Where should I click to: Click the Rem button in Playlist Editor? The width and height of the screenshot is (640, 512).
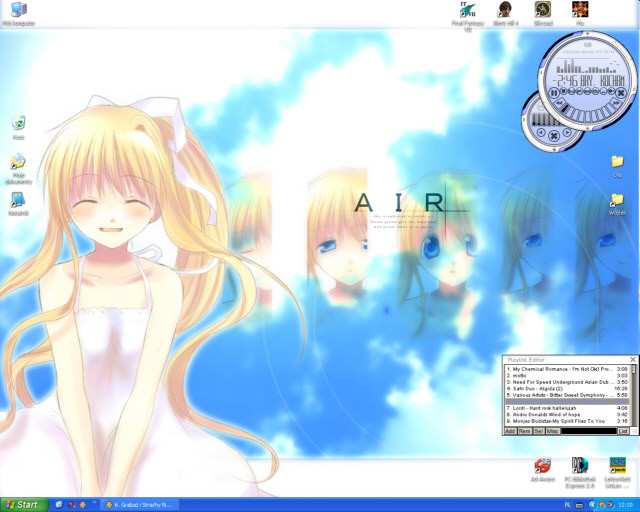pos(525,431)
